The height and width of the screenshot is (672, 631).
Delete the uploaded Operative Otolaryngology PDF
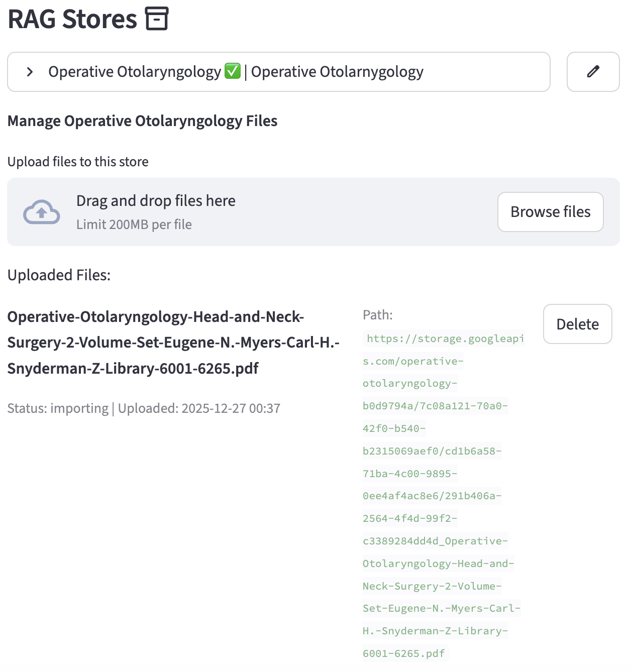click(577, 324)
